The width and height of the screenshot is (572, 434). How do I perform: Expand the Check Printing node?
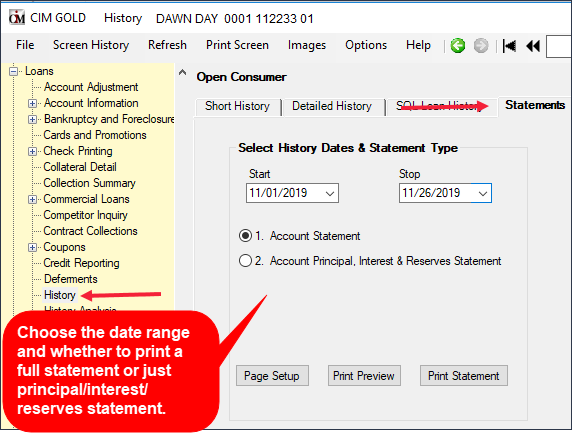click(32, 151)
